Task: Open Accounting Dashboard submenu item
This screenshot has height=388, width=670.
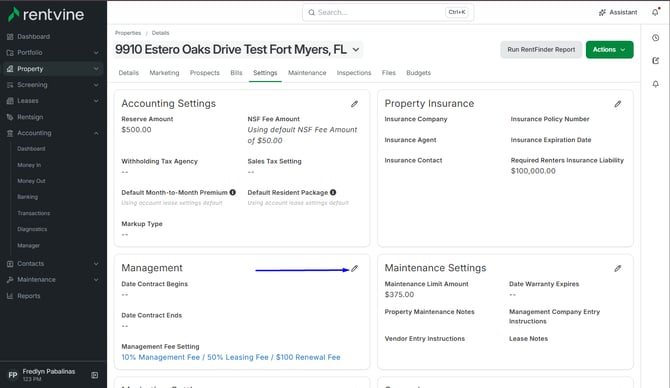Action: (x=31, y=149)
